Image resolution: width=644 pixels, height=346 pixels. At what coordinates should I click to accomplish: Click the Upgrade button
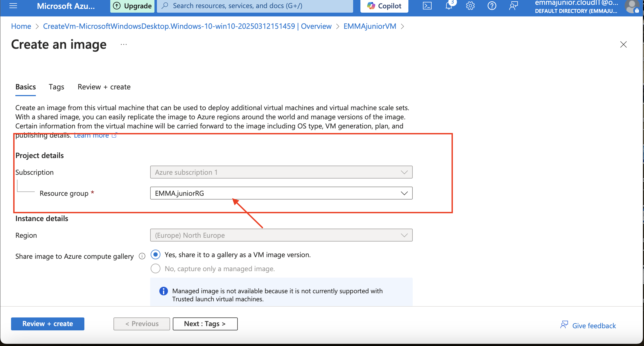coord(132,6)
